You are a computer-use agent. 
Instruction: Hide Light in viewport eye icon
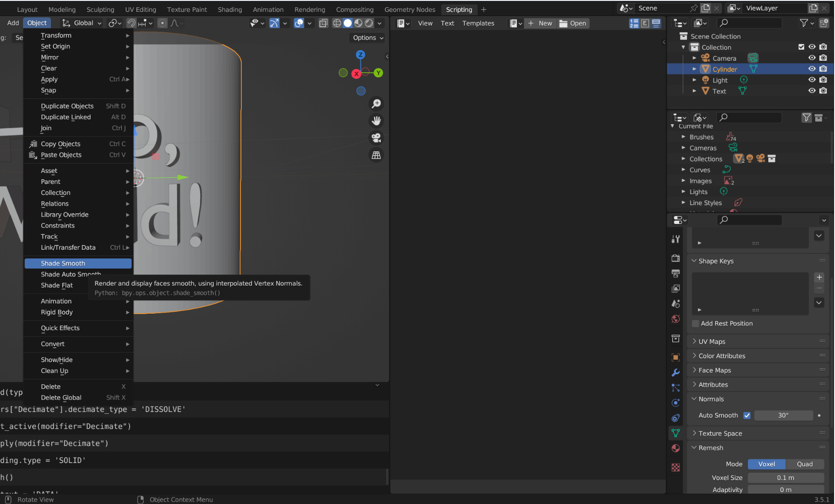tap(812, 80)
